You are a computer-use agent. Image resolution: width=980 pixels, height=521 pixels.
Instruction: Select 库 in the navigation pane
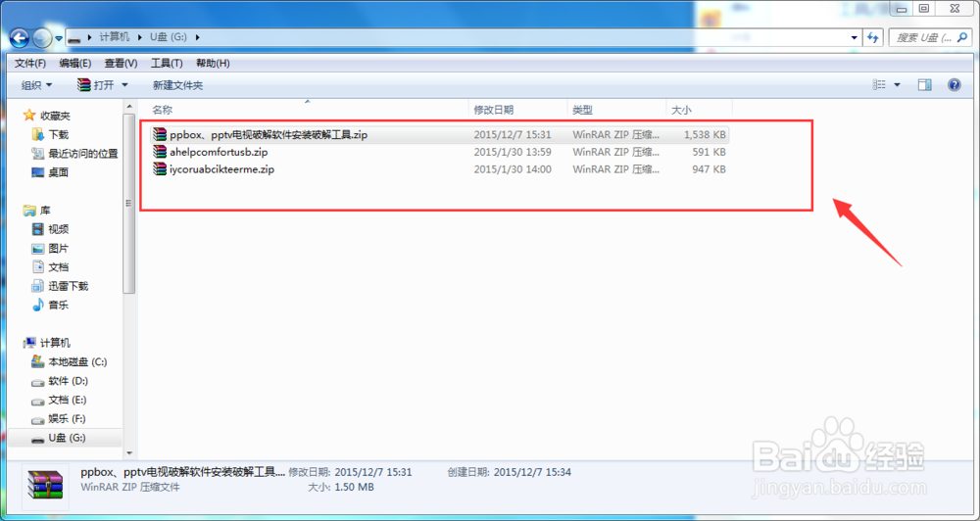[37, 211]
